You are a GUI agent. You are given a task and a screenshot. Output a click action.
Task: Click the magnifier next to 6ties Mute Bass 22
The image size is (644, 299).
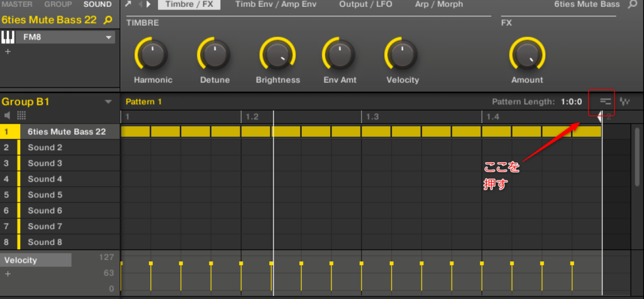(x=108, y=20)
